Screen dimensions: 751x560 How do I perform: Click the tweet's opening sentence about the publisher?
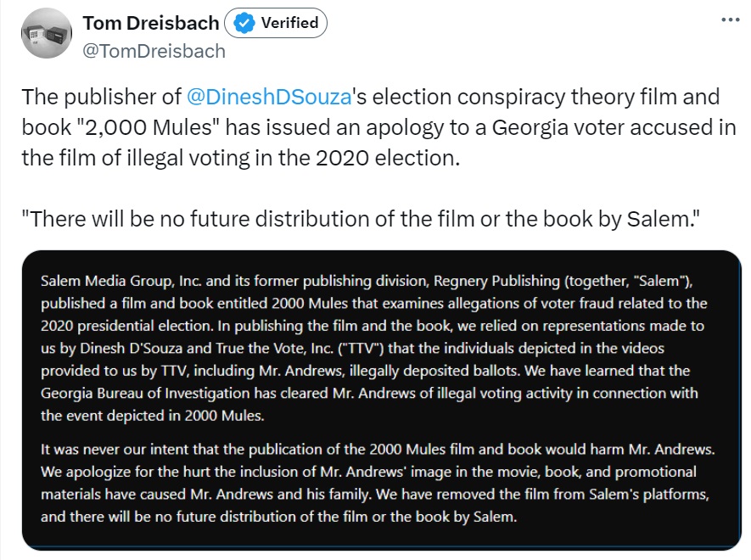click(378, 127)
